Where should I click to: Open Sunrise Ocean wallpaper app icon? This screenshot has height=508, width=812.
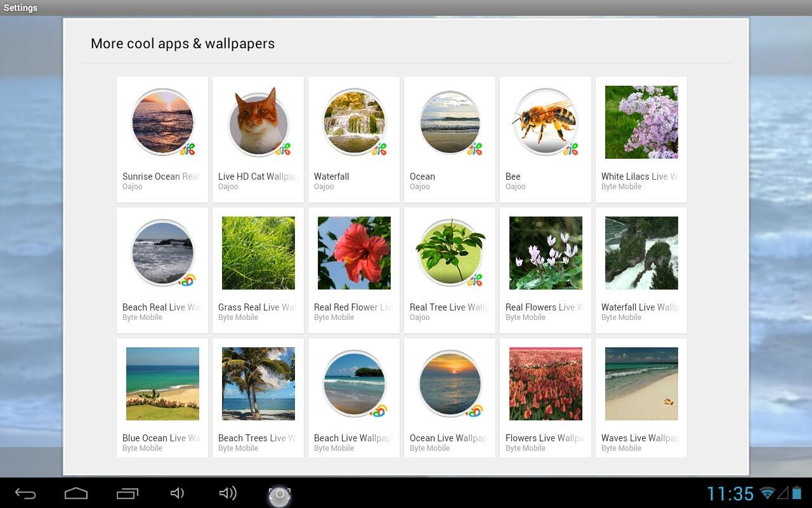[162, 122]
